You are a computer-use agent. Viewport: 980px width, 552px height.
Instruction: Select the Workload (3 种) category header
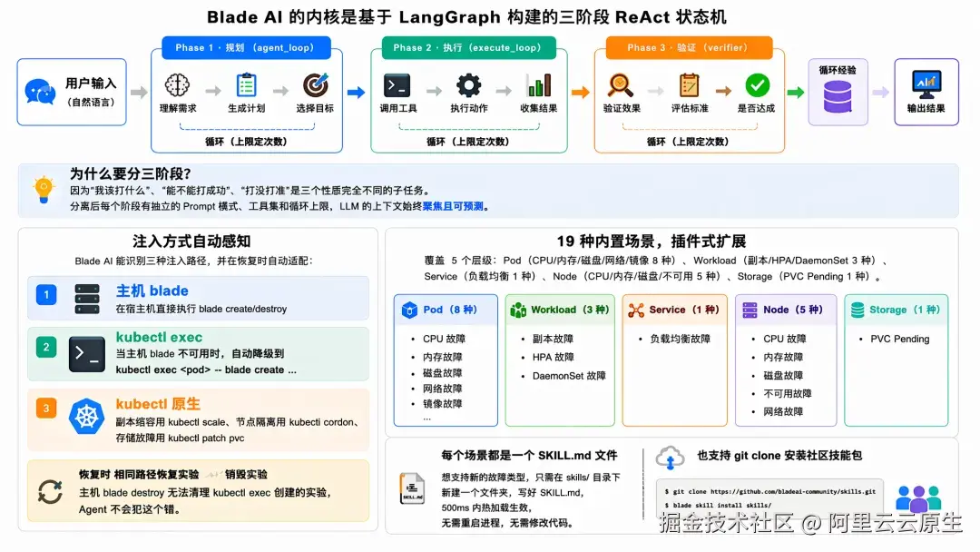[x=560, y=310]
